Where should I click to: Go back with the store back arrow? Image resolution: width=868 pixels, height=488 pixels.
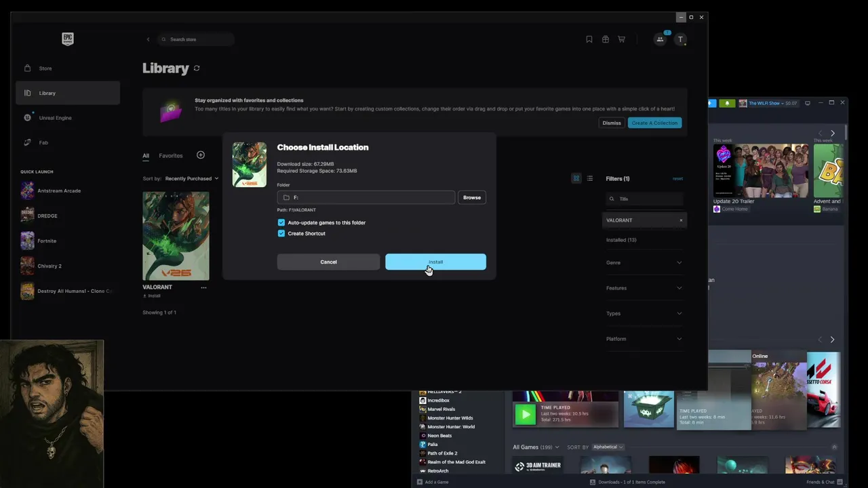(x=149, y=39)
